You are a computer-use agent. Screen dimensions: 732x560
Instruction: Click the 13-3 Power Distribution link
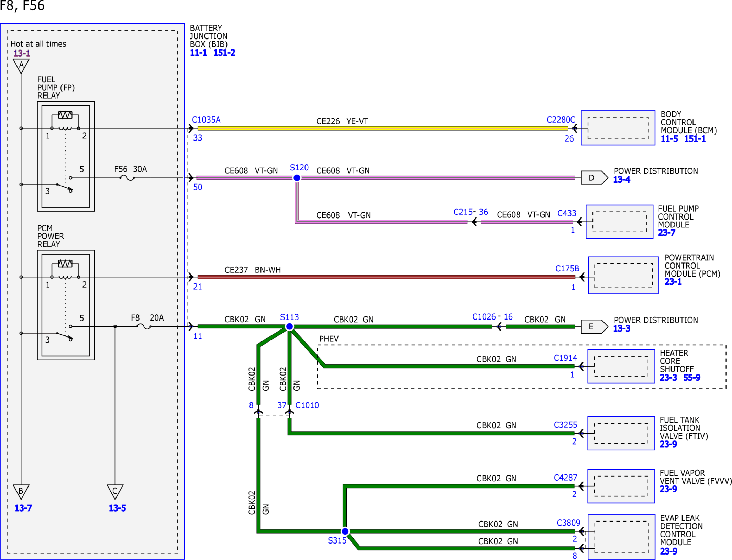621,328
